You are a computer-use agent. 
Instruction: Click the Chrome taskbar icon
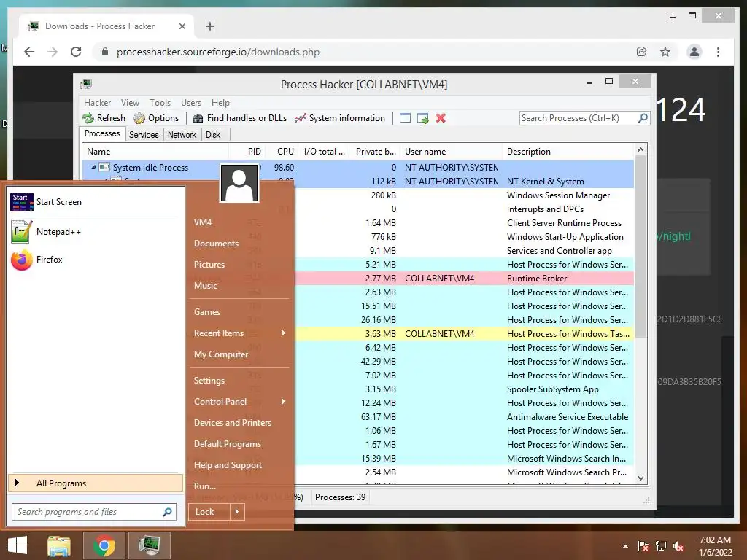[x=104, y=545]
